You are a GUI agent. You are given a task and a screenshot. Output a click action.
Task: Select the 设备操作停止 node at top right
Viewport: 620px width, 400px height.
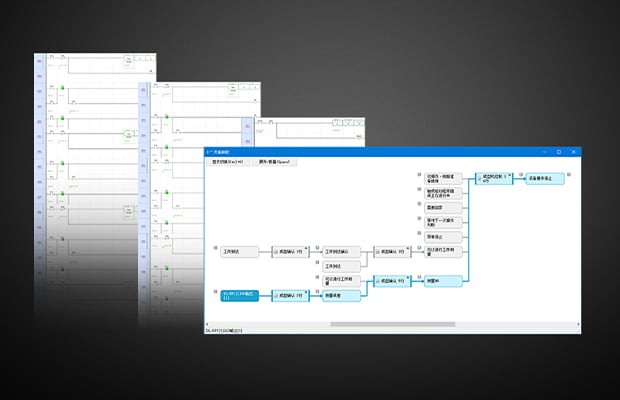click(545, 177)
